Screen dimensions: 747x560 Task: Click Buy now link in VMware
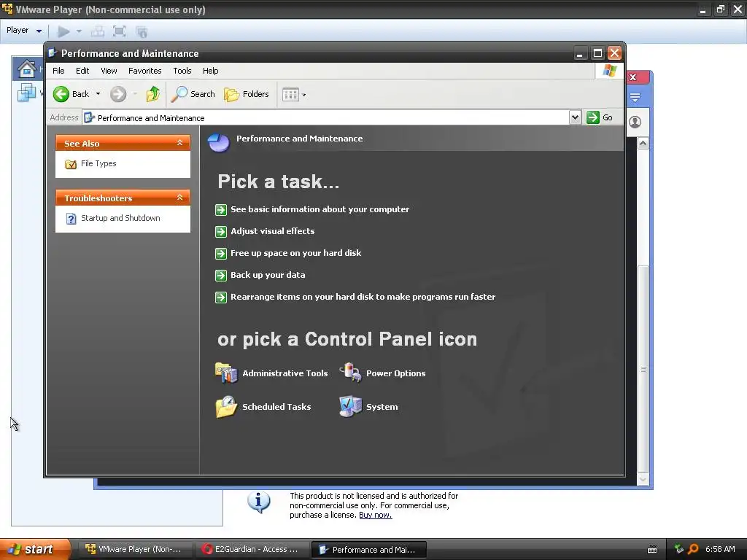(x=376, y=515)
